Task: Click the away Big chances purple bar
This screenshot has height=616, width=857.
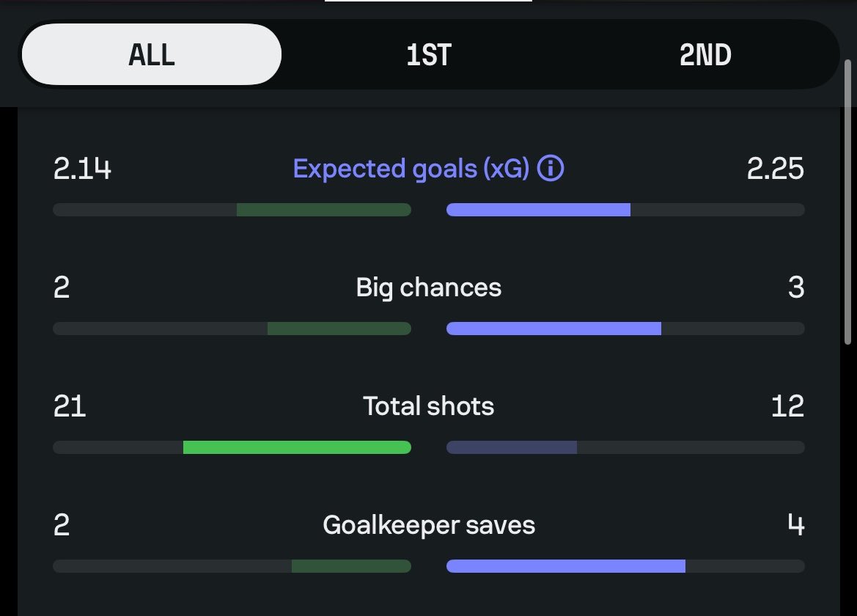Action: click(553, 329)
